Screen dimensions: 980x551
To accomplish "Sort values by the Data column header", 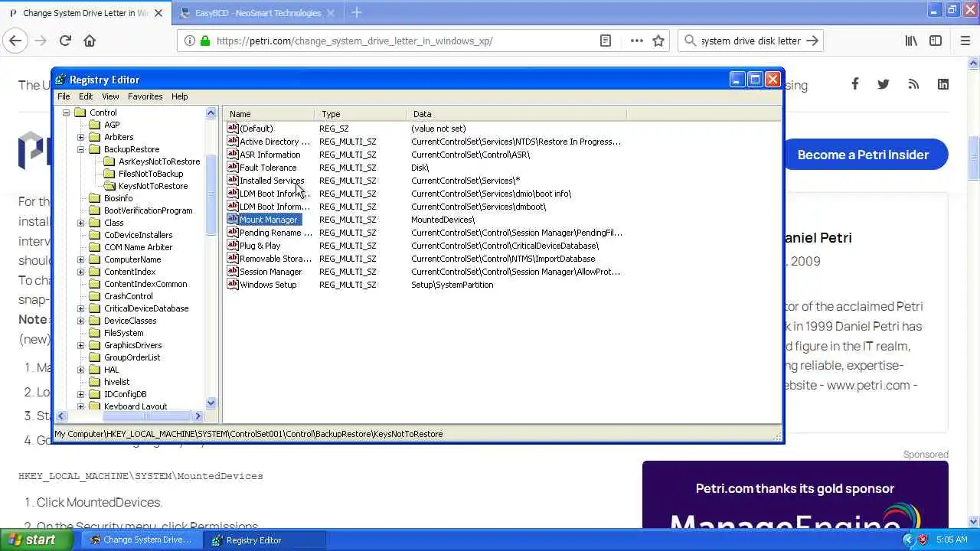I will [x=516, y=113].
